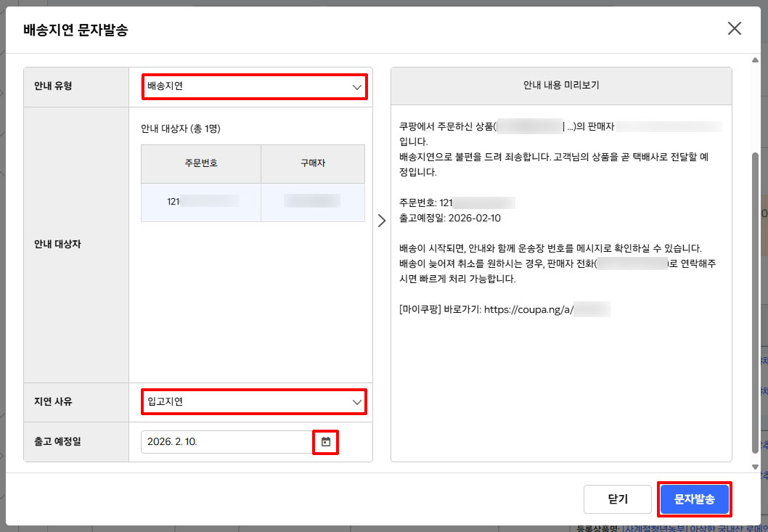Open the calendar icon for 출고 예정일

tap(325, 442)
